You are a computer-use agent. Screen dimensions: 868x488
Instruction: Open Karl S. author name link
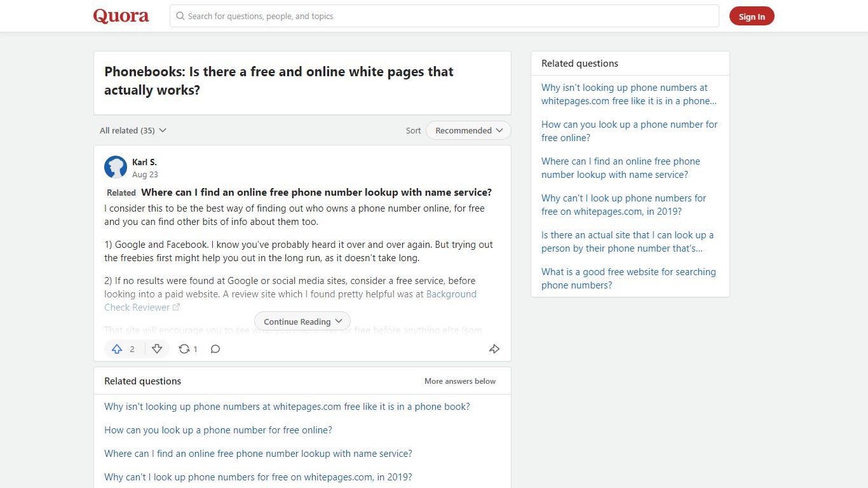pyautogui.click(x=144, y=162)
